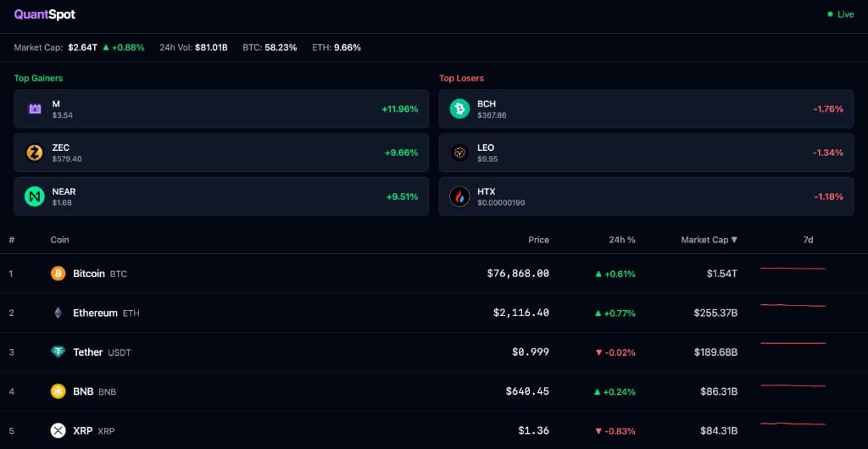Open the BCH -1.76% loser card
Image resolution: width=868 pixels, height=449 pixels.
click(x=647, y=109)
